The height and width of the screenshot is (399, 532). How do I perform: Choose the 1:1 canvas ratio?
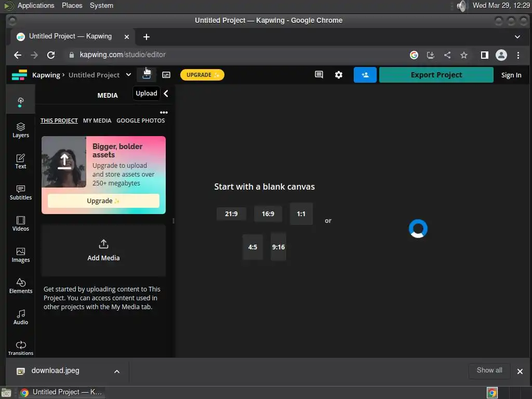coord(301,214)
